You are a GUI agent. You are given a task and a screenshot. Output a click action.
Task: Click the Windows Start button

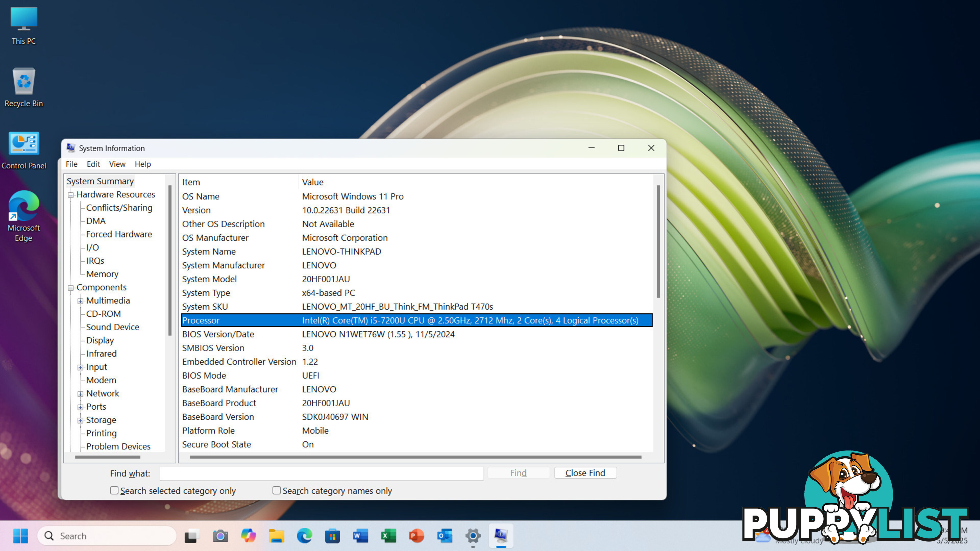click(x=20, y=536)
